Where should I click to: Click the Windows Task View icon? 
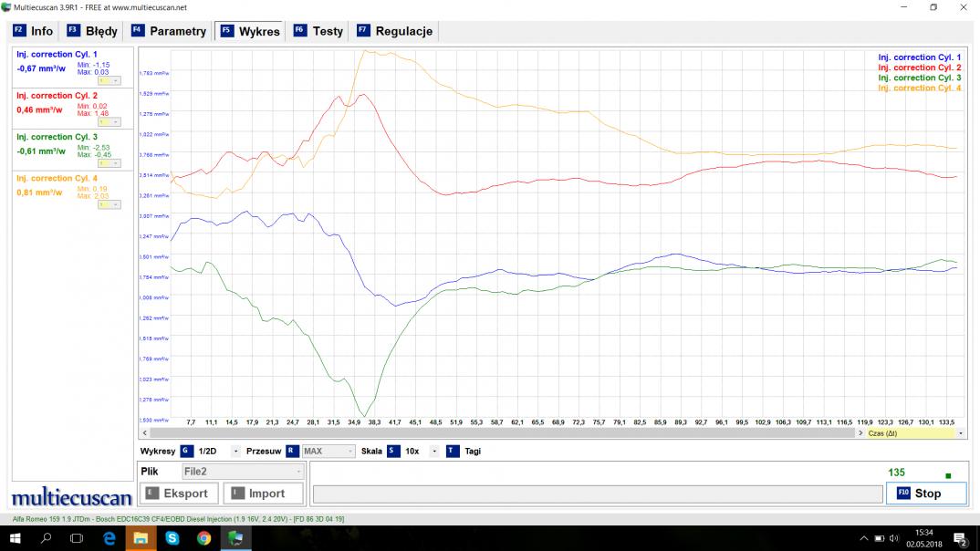[x=77, y=539]
